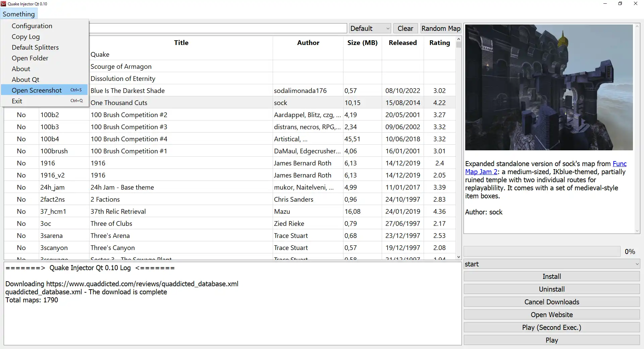Open the About menu entry
Viewport: 644px width, 349px height.
click(x=44, y=69)
